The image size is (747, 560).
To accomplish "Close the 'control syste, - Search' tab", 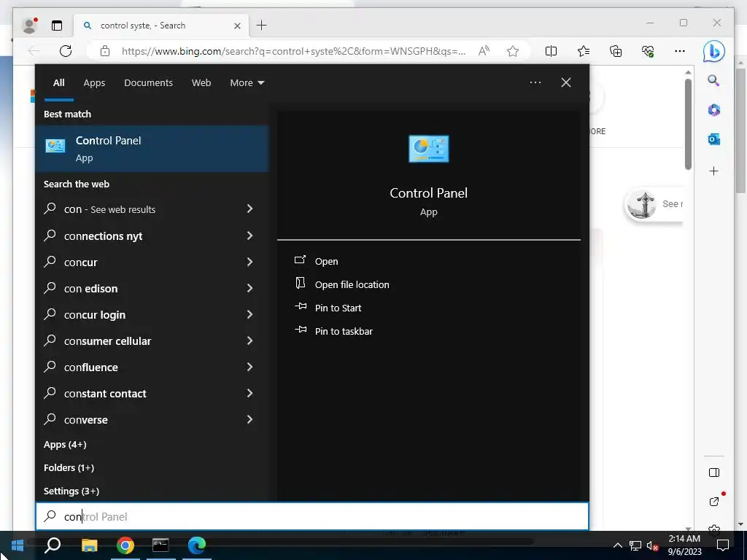I will coord(237,26).
